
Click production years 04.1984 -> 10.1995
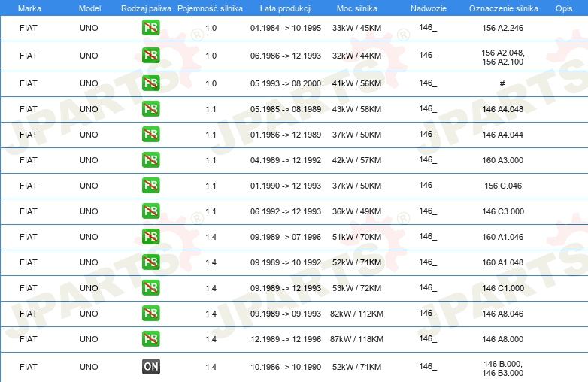tap(286, 28)
